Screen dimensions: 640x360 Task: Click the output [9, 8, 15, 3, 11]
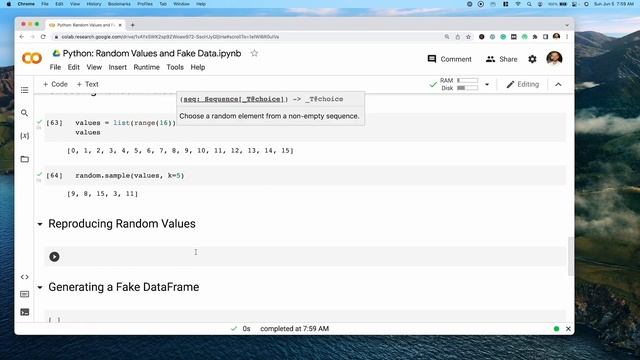pos(102,194)
